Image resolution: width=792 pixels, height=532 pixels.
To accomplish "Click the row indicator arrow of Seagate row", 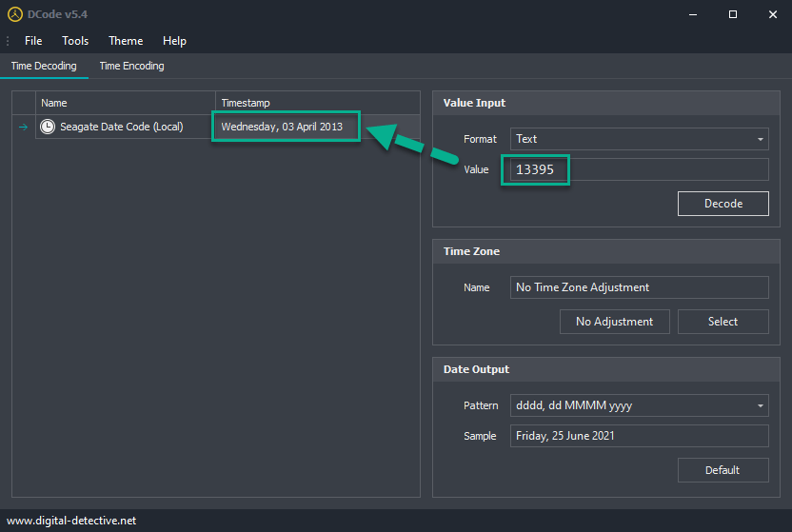I will pyautogui.click(x=23, y=127).
